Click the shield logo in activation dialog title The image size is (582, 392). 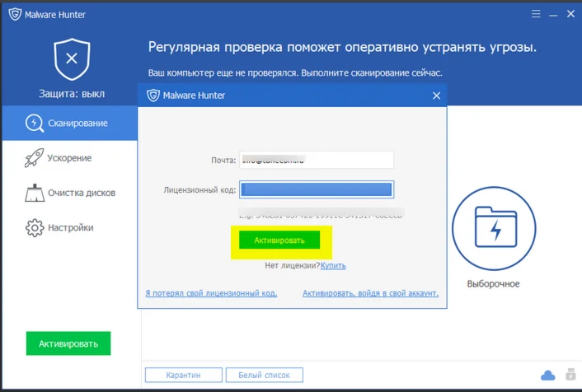[x=153, y=96]
